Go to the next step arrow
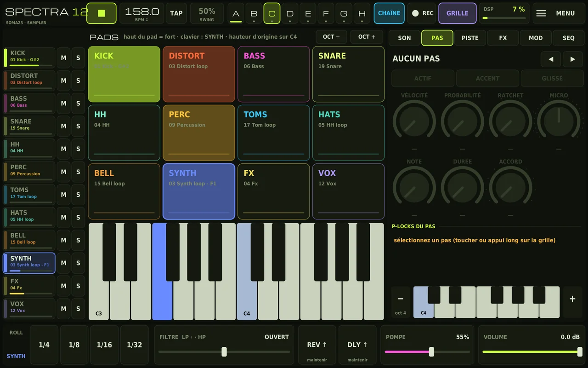The width and height of the screenshot is (588, 368). [x=573, y=59]
